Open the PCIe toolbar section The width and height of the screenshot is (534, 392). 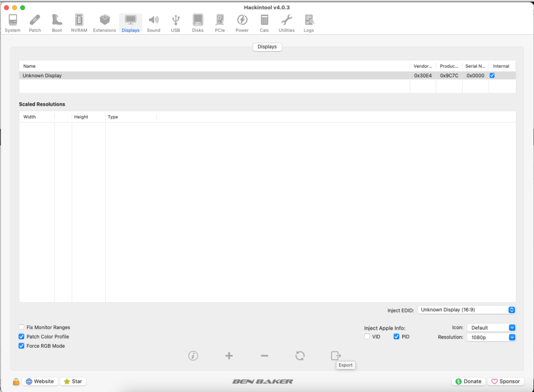click(219, 23)
